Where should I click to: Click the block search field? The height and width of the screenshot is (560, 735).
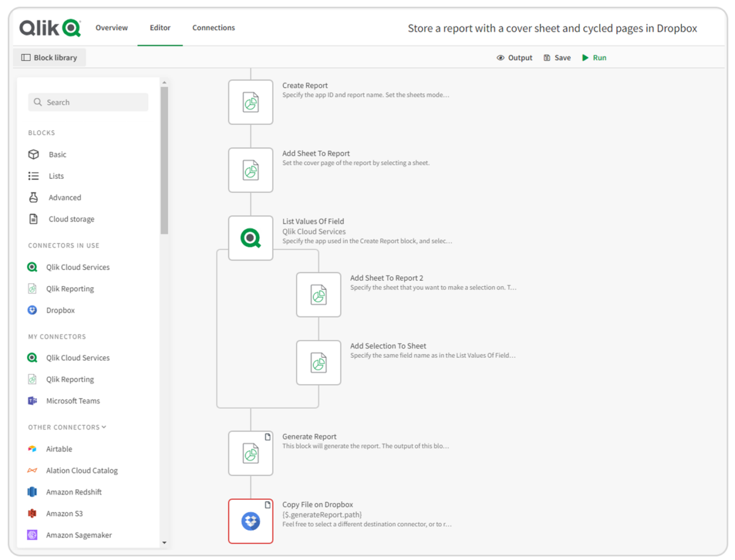coord(88,102)
